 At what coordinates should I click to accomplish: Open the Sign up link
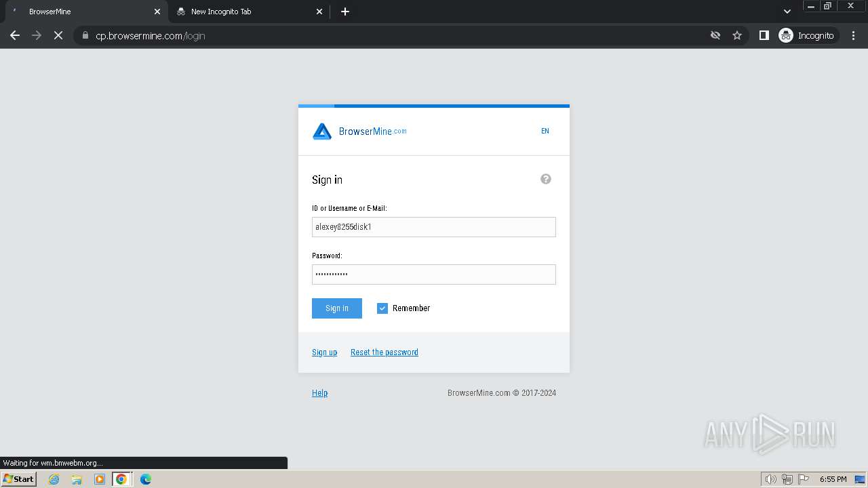pos(324,352)
